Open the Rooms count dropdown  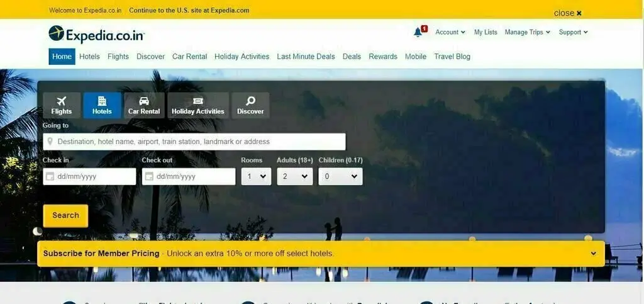tap(257, 176)
